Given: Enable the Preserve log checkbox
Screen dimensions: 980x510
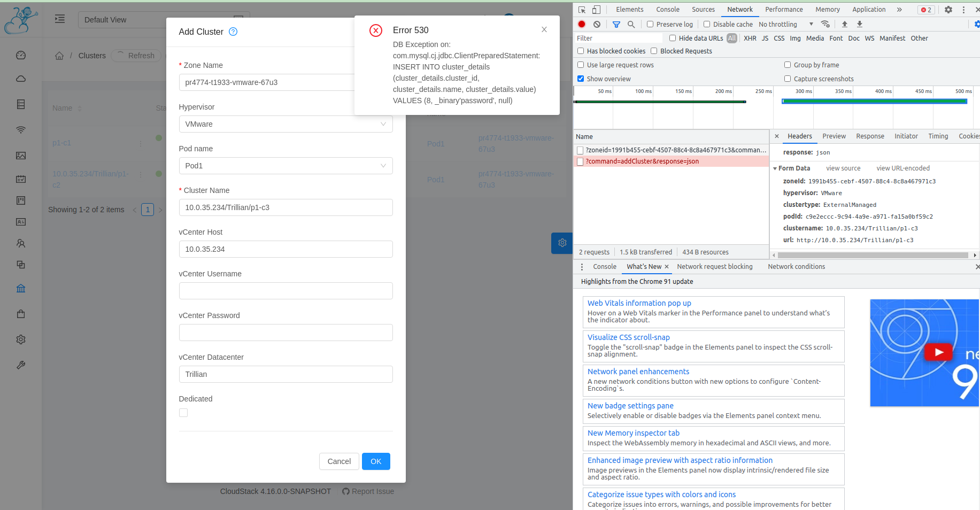Looking at the screenshot, I should coord(650,24).
